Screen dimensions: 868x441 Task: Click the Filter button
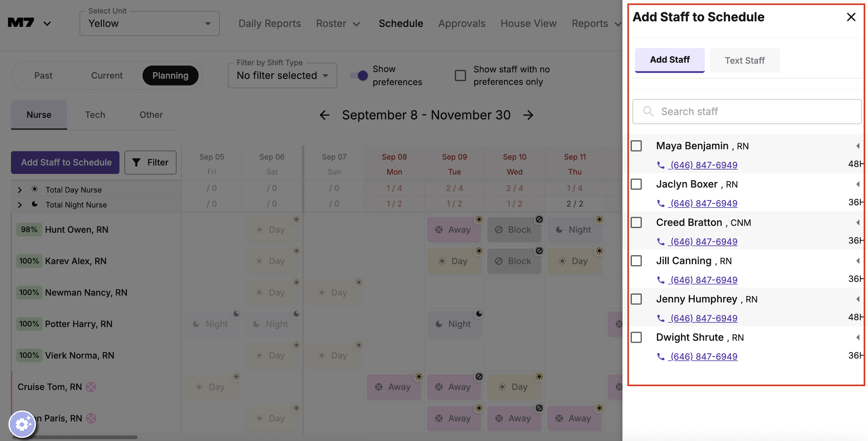click(150, 162)
